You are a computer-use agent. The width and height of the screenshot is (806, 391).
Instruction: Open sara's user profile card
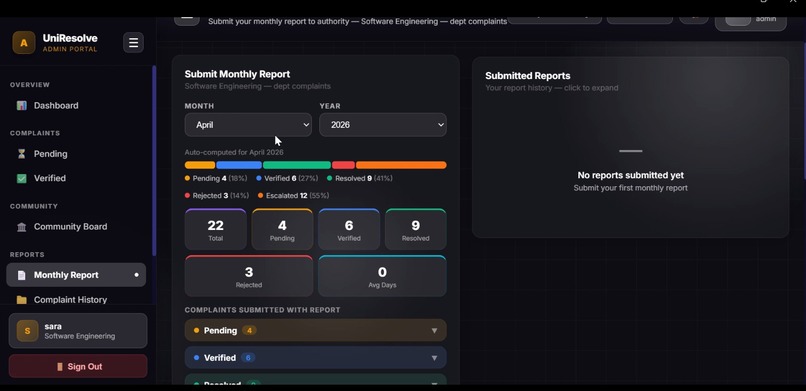78,331
